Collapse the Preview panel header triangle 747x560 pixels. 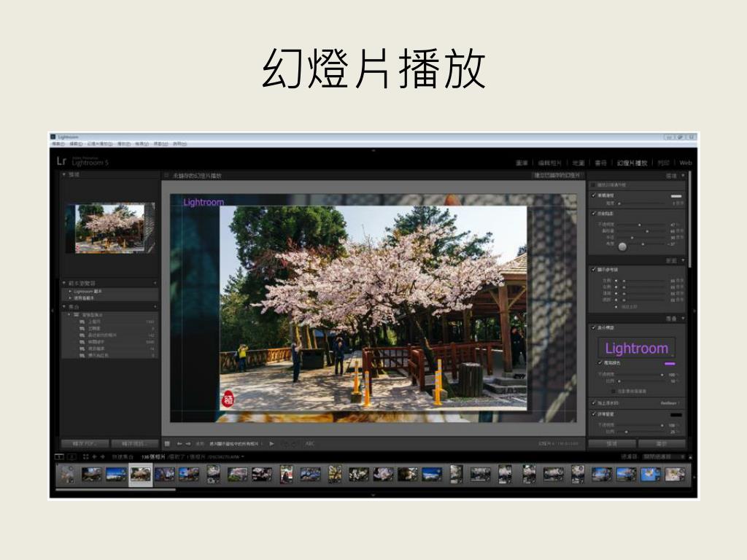coord(64,175)
